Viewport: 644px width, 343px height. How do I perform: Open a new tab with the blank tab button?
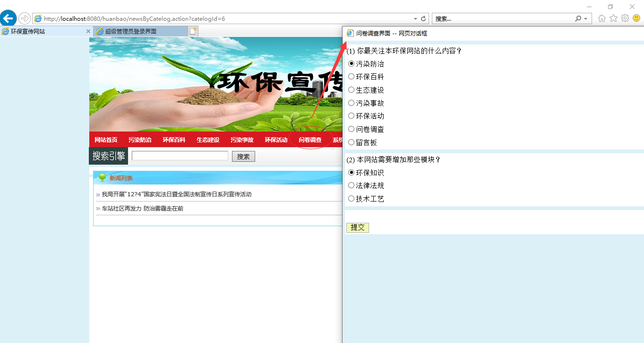[193, 31]
